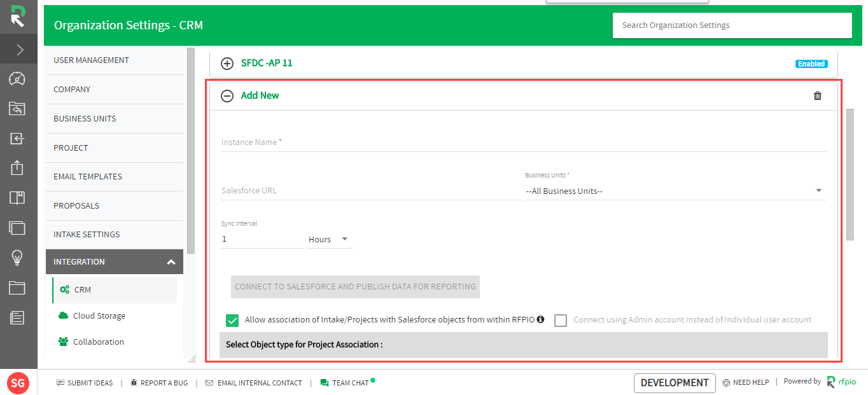Click Submit Ideas link
Viewport: 868px width, 395px height.
[85, 383]
